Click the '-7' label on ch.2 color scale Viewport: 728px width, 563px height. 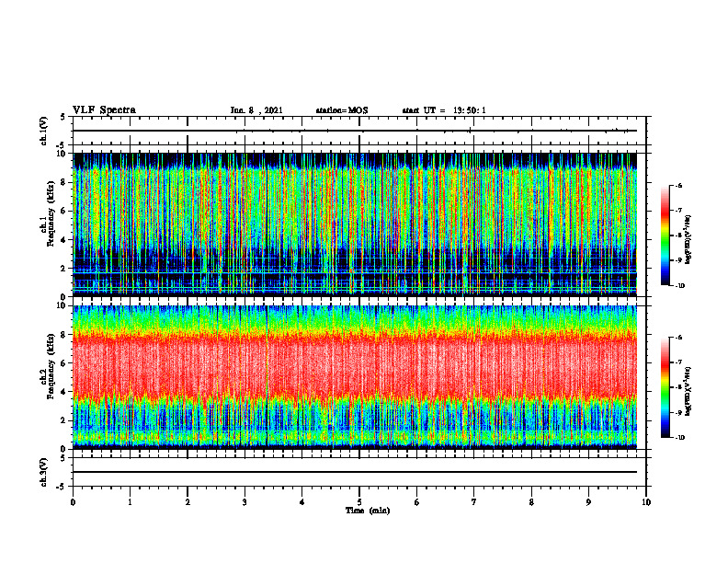click(678, 362)
